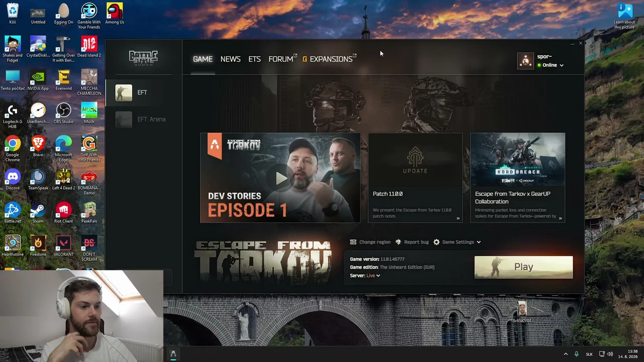Select the PeakPals desktop shortcut
Screen dimensions: 644x362
point(89,213)
